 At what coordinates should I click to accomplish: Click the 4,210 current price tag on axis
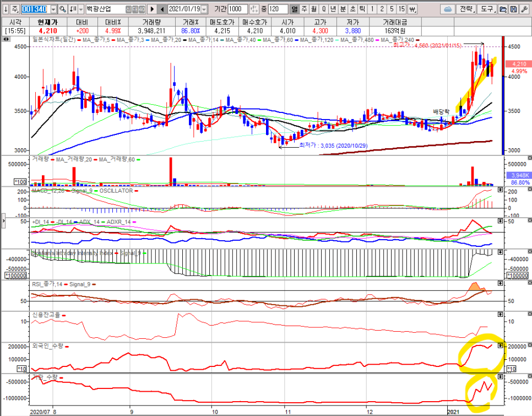tap(518, 64)
